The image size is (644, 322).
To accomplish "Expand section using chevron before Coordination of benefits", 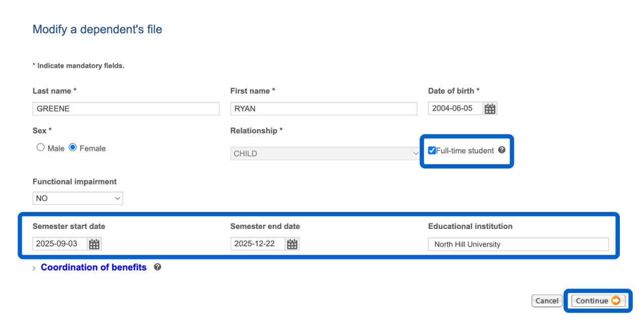I will click(34, 268).
